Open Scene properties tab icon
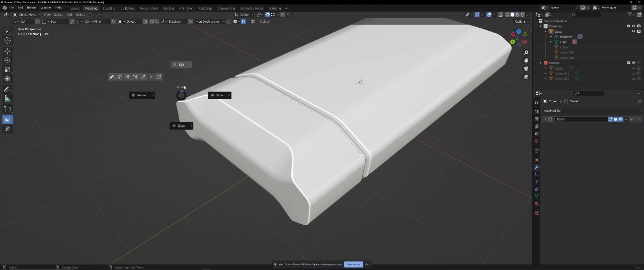Image resolution: width=644 pixels, height=270 pixels. click(x=536, y=133)
